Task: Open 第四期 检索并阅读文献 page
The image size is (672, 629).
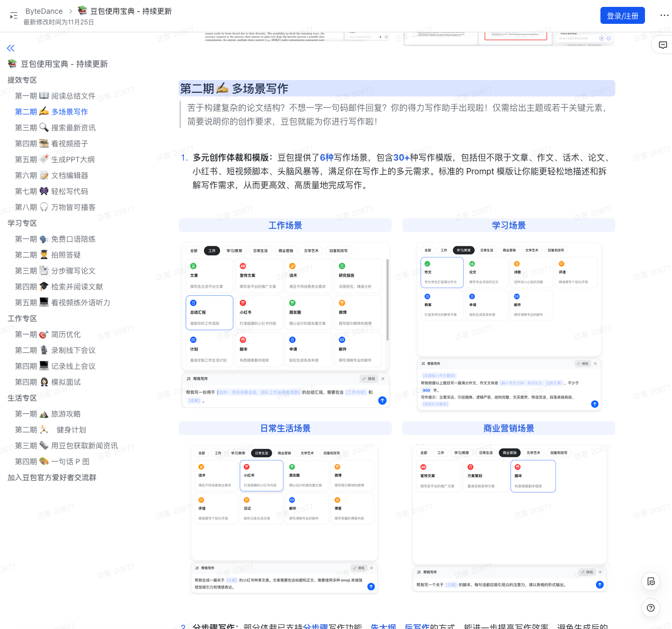Action: click(x=59, y=287)
